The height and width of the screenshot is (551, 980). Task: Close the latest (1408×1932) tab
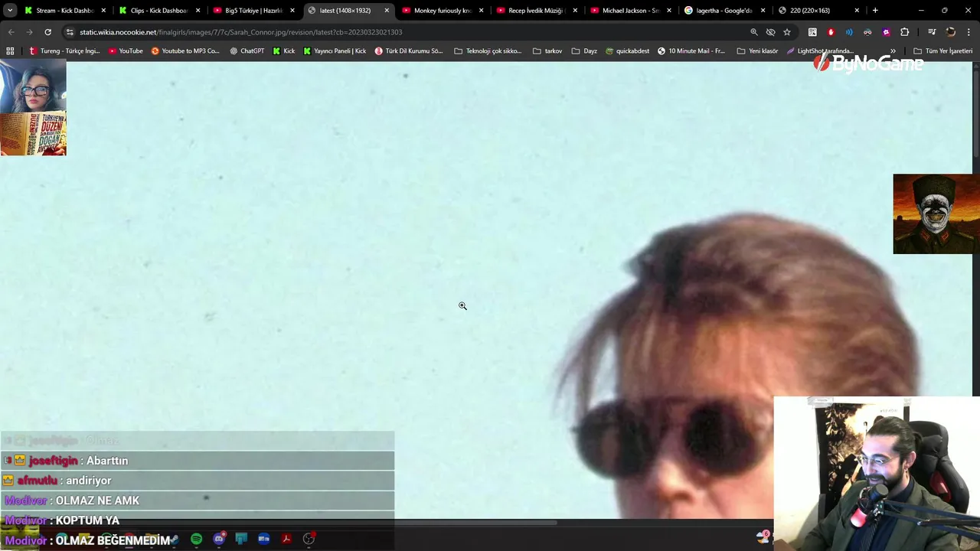click(x=387, y=11)
